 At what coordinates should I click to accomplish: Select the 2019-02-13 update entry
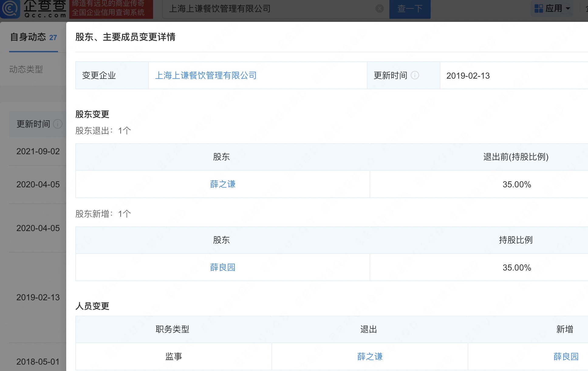coord(38,297)
